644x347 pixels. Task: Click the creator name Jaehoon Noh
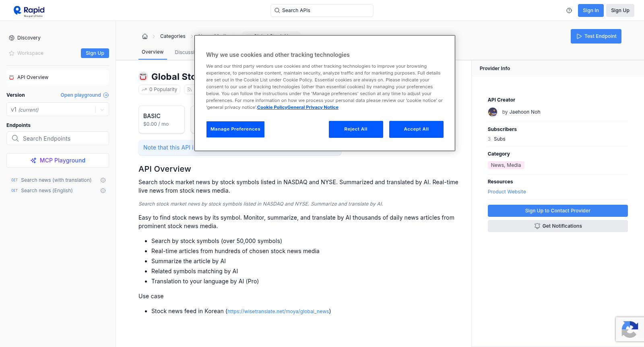(525, 112)
